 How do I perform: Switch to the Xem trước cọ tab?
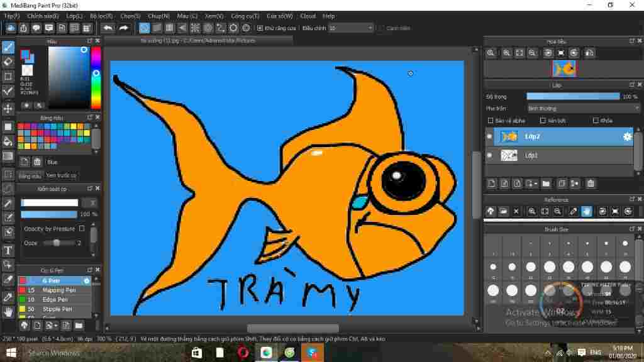pos(61,175)
